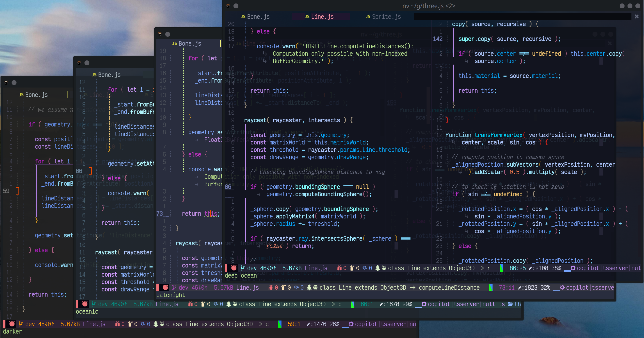This screenshot has width=644, height=338.
Task: Click the 5.67kB file size in deep ocean statusline
Action: [292, 268]
